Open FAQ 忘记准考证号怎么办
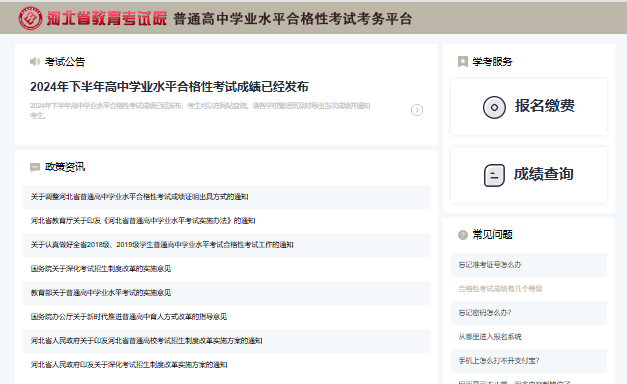 (529, 265)
